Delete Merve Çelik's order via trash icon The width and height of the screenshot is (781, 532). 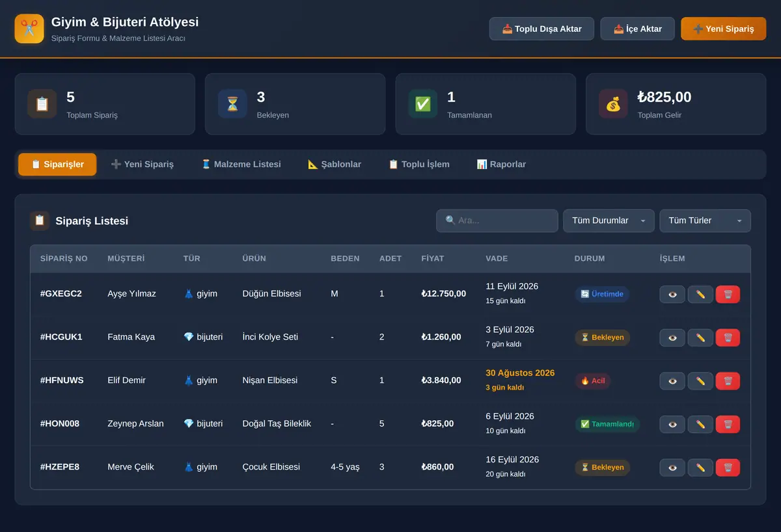coord(728,468)
